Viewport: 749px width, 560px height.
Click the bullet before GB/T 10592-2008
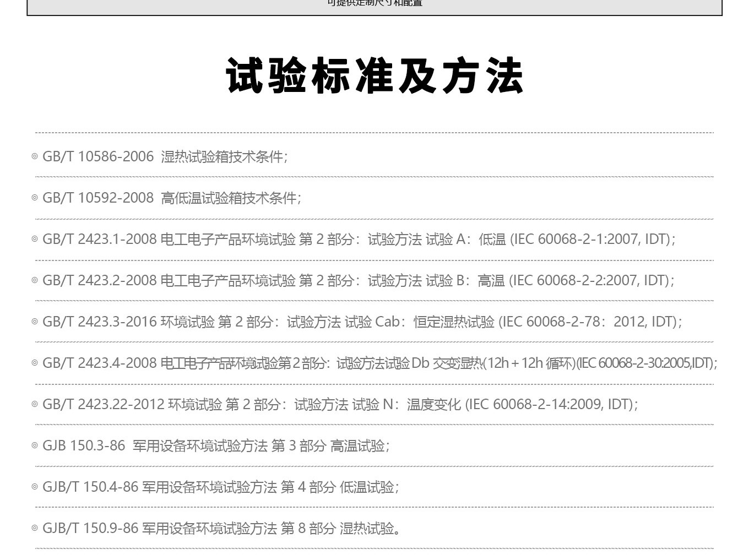coord(35,198)
